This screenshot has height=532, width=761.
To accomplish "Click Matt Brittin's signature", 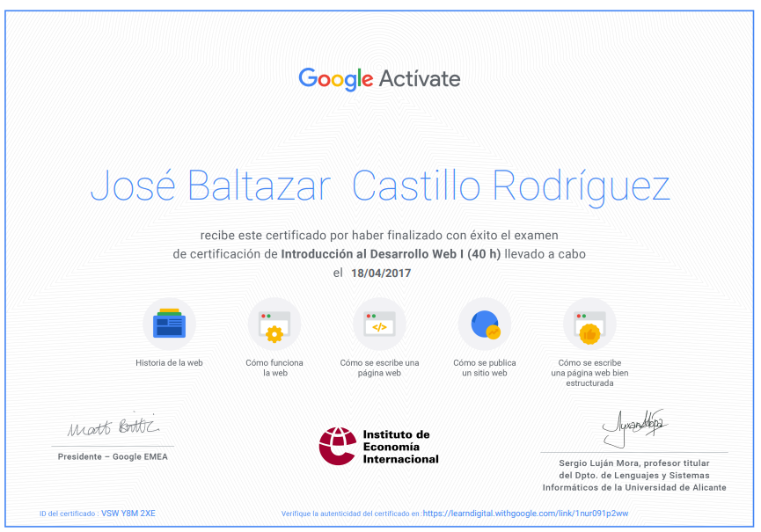I will tap(113, 426).
